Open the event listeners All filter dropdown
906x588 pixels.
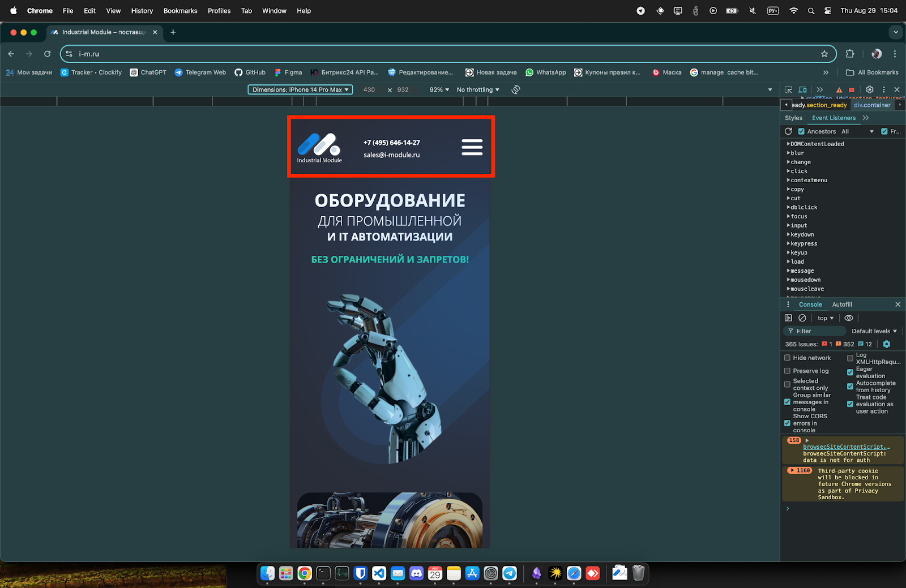coord(857,131)
